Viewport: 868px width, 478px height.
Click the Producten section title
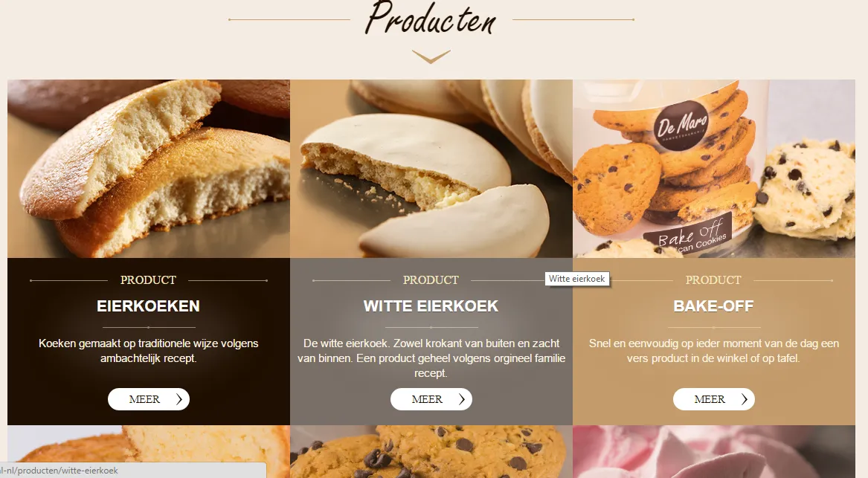pyautogui.click(x=431, y=19)
